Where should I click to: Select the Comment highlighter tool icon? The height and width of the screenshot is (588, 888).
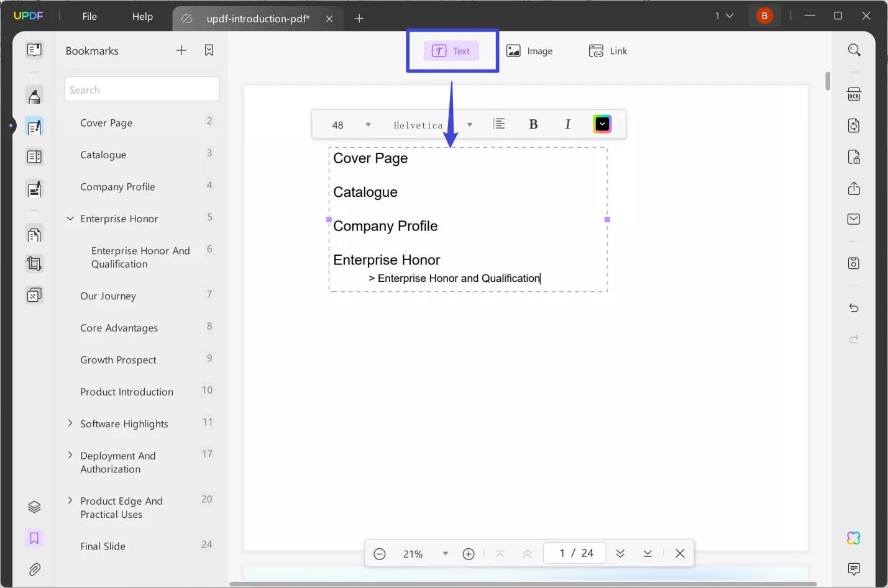[34, 96]
